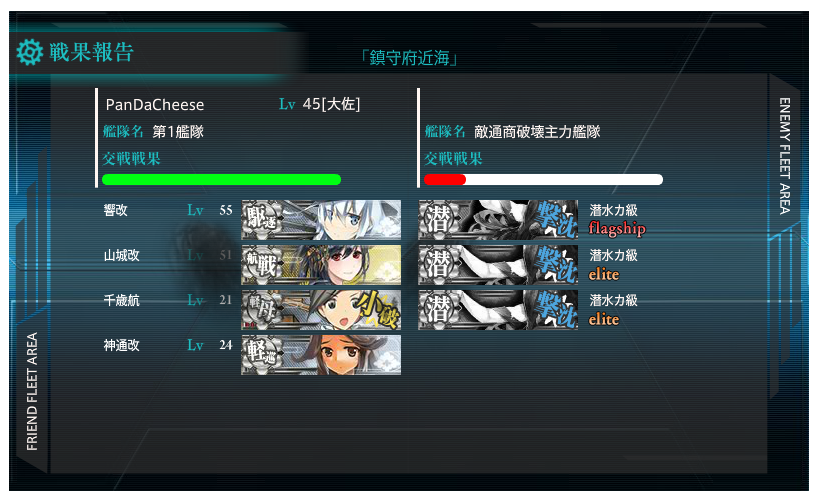Click the flagship 潜水カ級 enemy submarine banner
The width and height of the screenshot is (818, 503).
[x=498, y=220]
